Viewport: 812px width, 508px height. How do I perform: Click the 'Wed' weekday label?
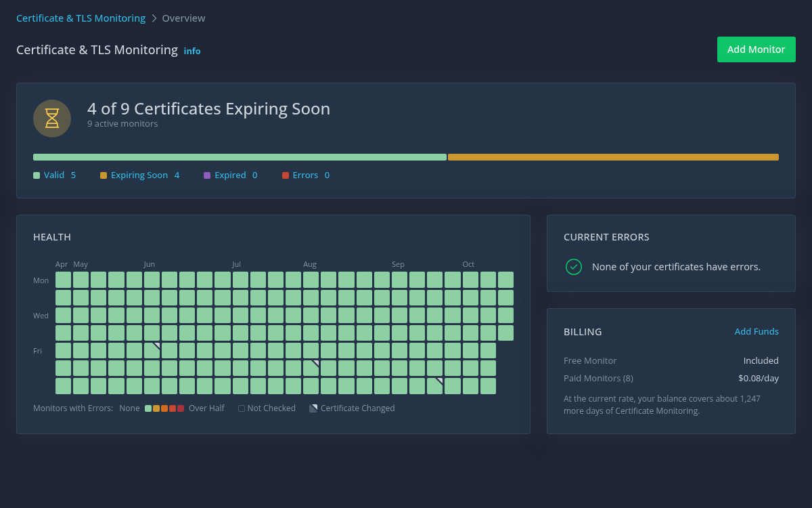coord(41,316)
